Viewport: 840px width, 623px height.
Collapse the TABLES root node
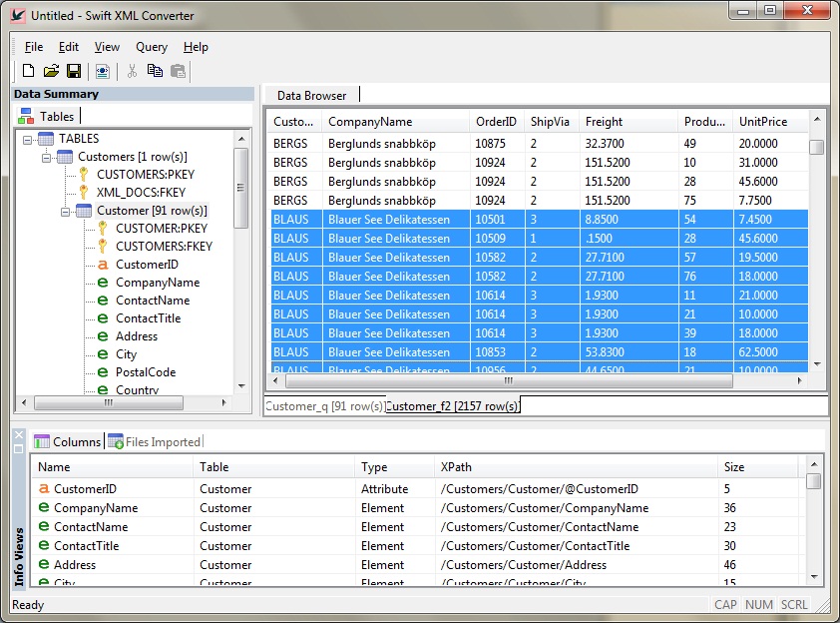(27, 140)
